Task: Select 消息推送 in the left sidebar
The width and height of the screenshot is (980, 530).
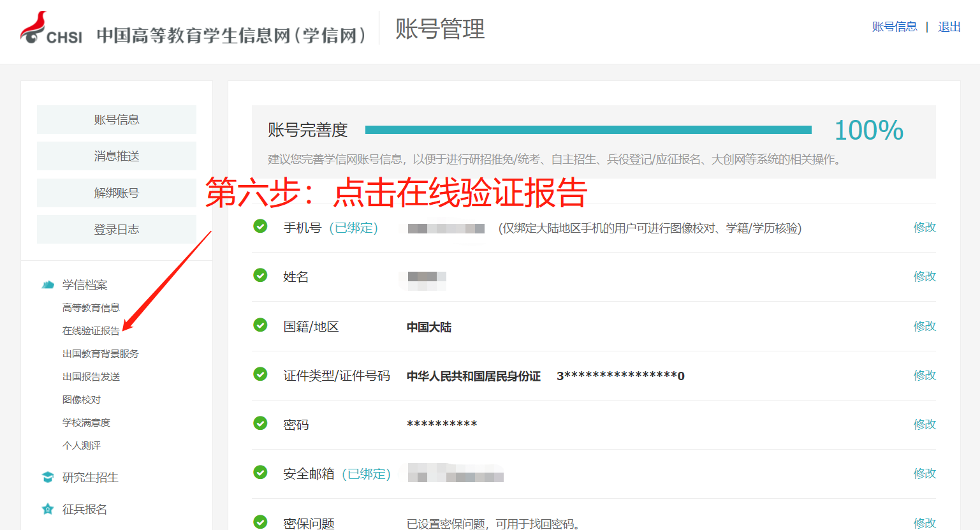Action: tap(116, 155)
